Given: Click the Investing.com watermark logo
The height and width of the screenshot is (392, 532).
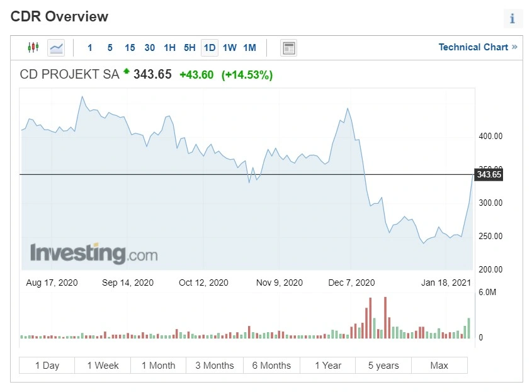Looking at the screenshot, I should [94, 253].
